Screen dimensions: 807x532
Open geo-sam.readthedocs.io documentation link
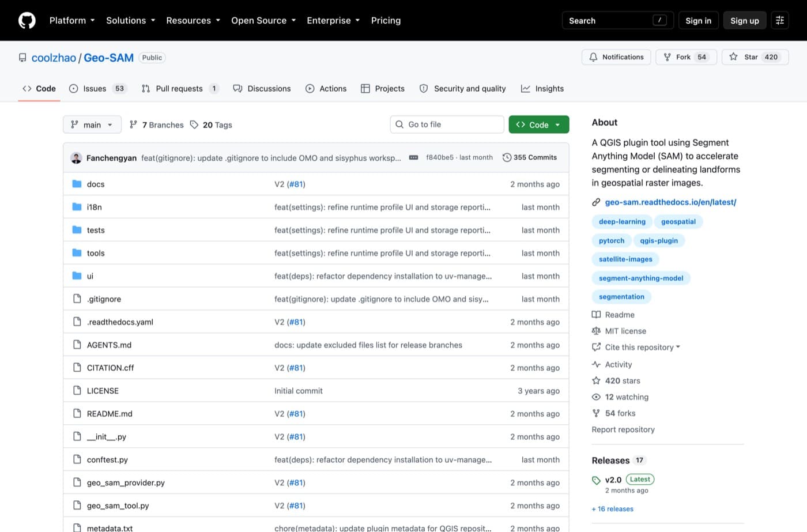click(x=670, y=202)
